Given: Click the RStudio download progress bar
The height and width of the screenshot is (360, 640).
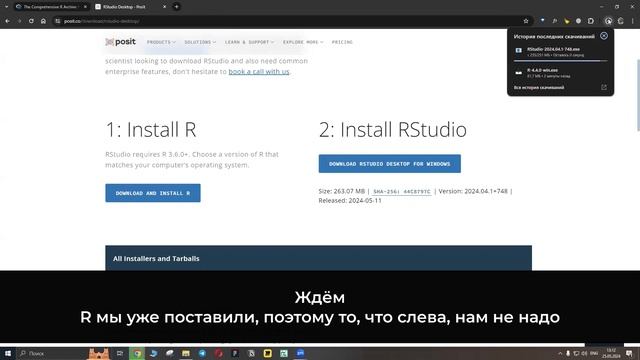Looking at the screenshot, I should click(560, 60).
